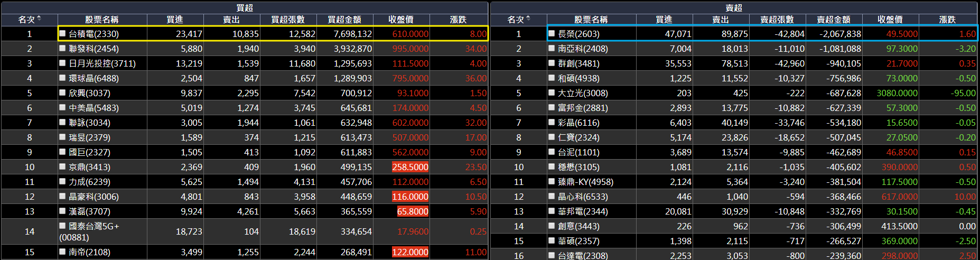This screenshot has width=980, height=260.
Task: Check the 南帝(2108) box
Action: tap(63, 252)
